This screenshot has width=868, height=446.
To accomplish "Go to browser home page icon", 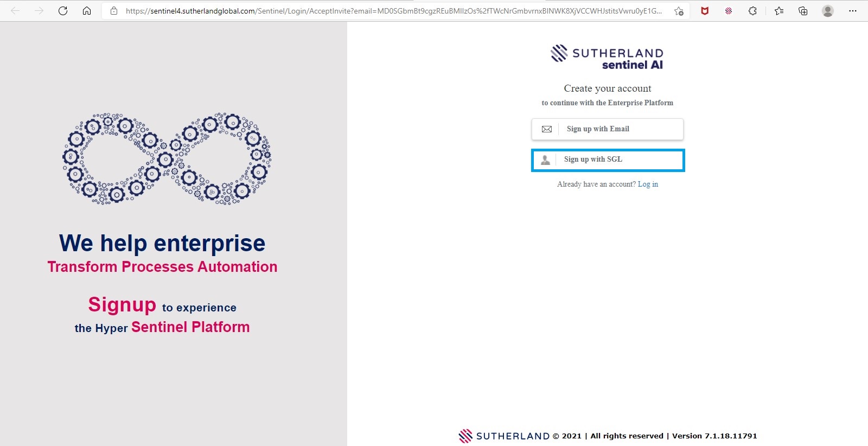I will point(87,11).
